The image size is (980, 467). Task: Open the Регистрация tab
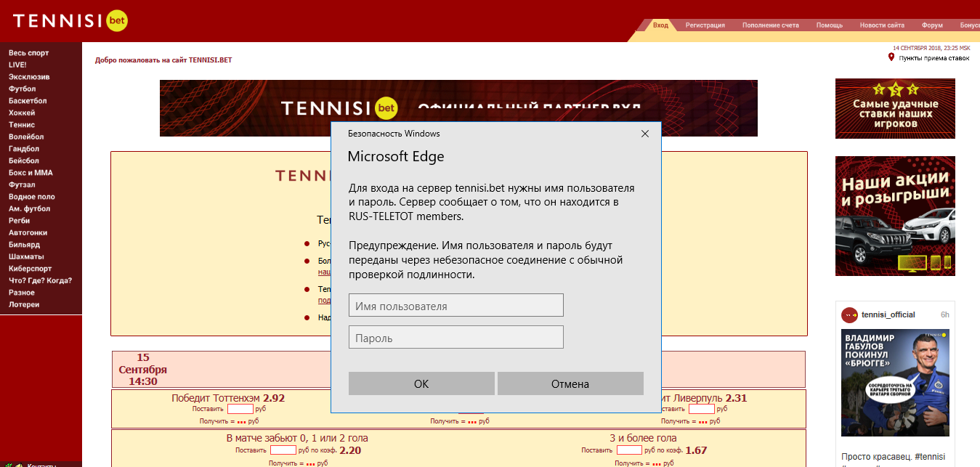(705, 25)
